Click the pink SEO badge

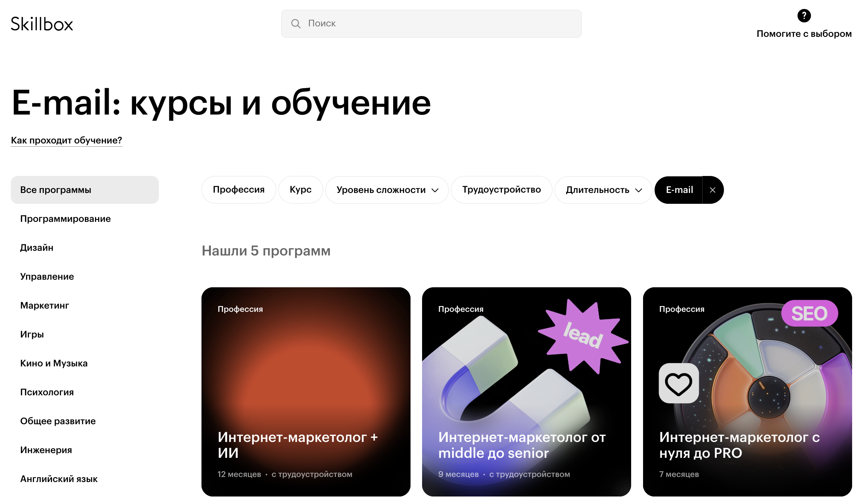point(809,313)
